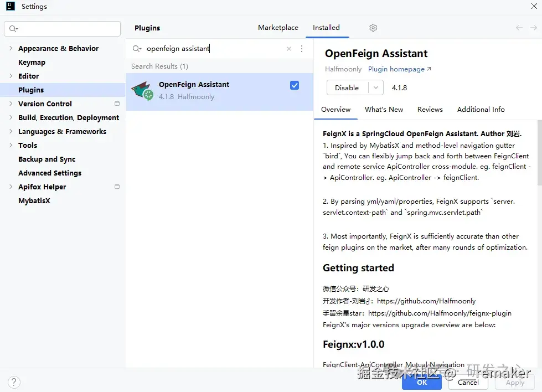The height and width of the screenshot is (392, 542).
Task: Click the Cancel button
Action: coord(468,383)
